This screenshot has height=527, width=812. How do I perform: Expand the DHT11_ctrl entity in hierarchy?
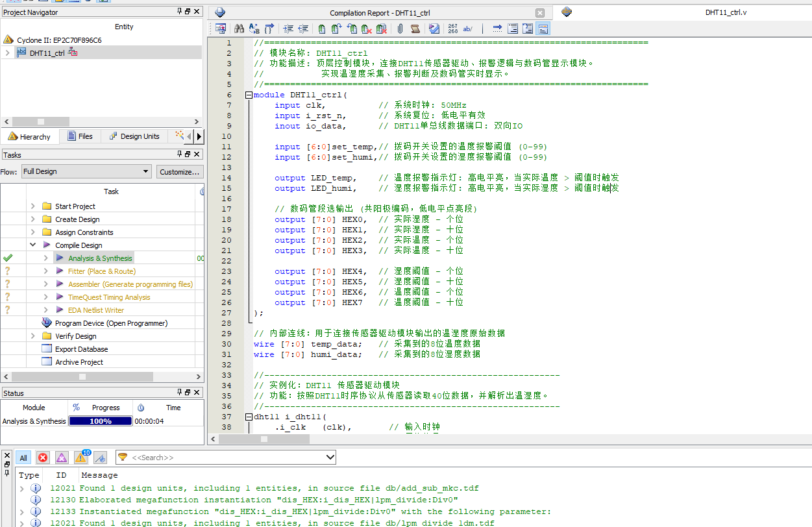tap(7, 53)
